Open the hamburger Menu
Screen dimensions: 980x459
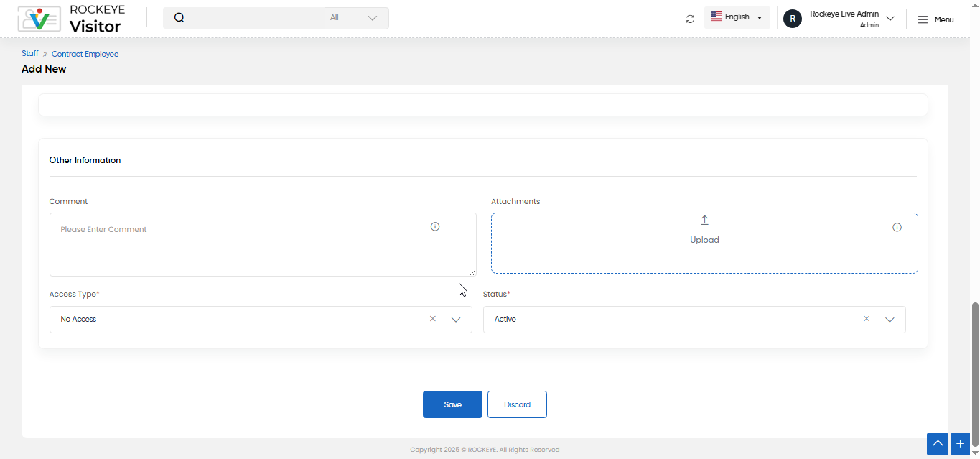tap(936, 19)
